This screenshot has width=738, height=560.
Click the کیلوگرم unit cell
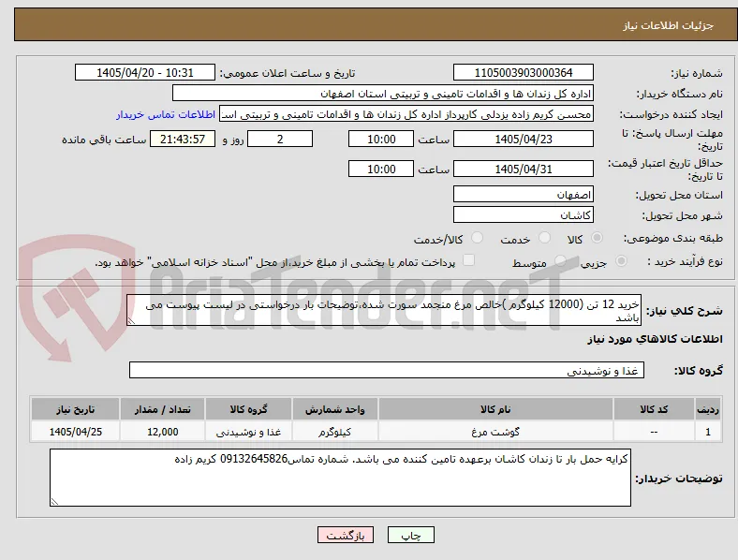[334, 432]
